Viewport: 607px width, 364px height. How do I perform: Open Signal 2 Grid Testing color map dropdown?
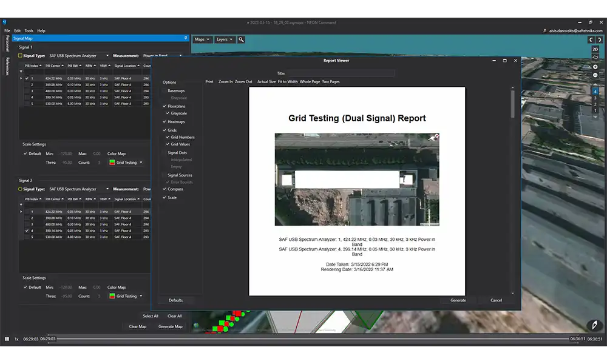pos(126,296)
